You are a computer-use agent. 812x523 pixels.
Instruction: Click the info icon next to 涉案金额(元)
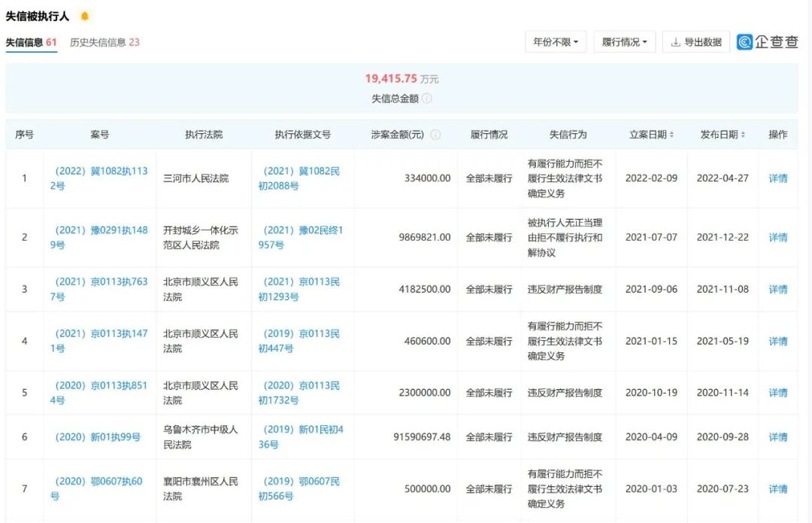(x=435, y=135)
